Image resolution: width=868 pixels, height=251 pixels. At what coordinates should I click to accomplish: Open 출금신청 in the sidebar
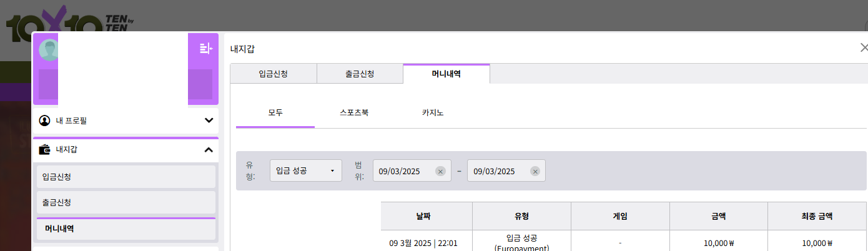coord(126,203)
